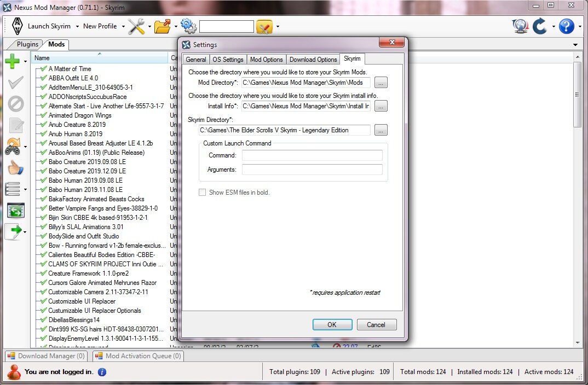Screen dimensions: 588x385
Task: Expand the Launch Skyrim dropdown arrow
Action: [77, 27]
